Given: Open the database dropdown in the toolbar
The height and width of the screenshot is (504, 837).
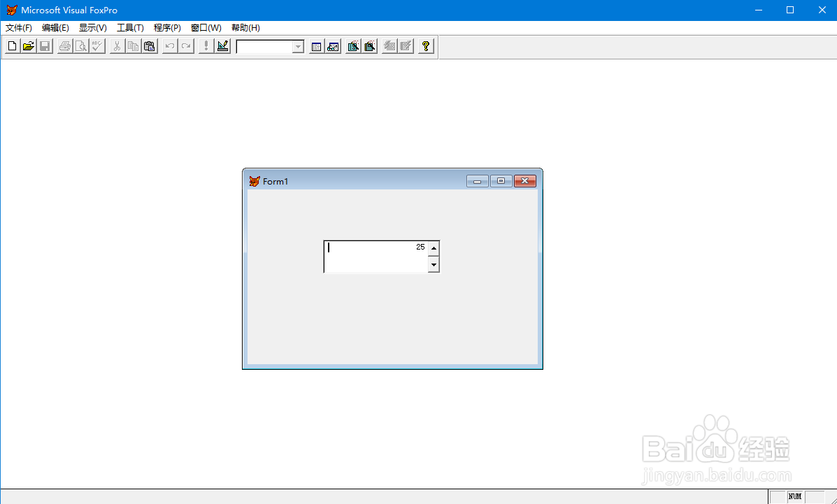Looking at the screenshot, I should [x=298, y=47].
